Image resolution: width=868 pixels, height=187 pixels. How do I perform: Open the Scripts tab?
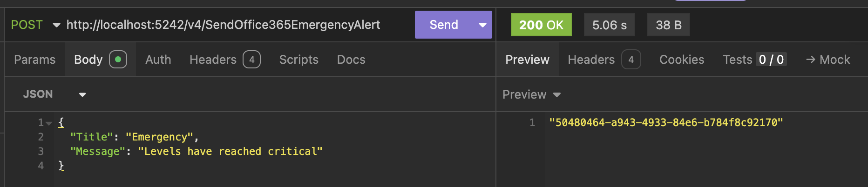pos(298,60)
